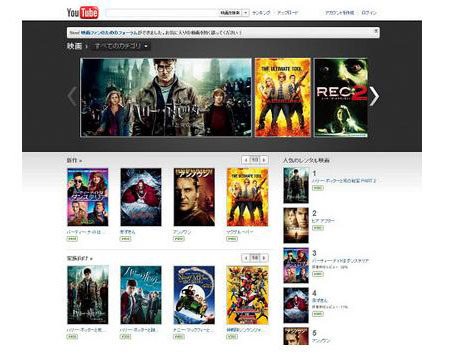
Task: Open the REC 2 poster in carousel
Action: tap(341, 97)
